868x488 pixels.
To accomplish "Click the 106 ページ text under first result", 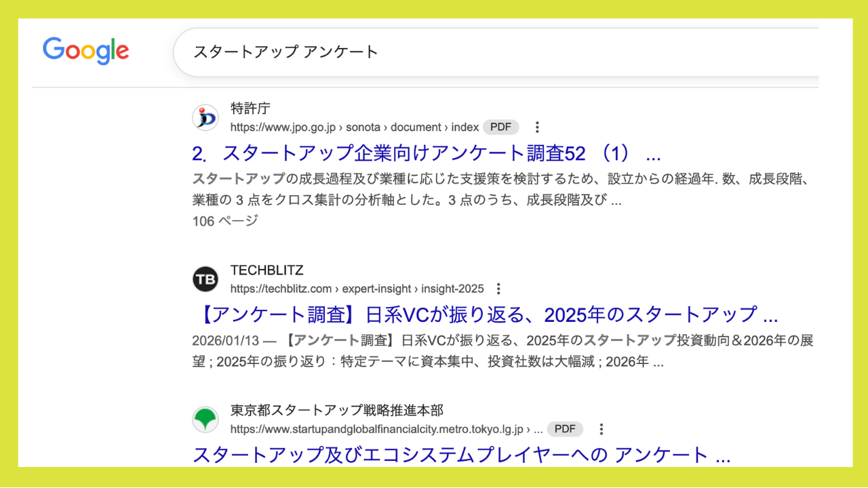I will [x=225, y=221].
